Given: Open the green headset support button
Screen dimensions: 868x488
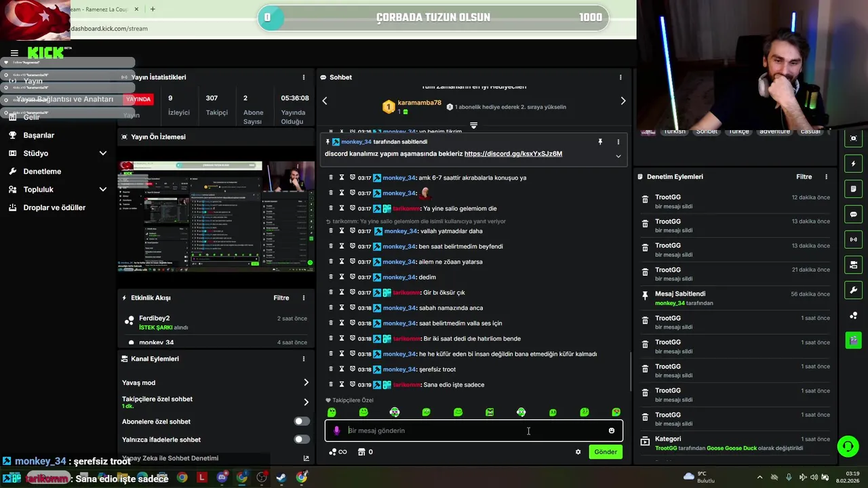Looking at the screenshot, I should tap(848, 447).
